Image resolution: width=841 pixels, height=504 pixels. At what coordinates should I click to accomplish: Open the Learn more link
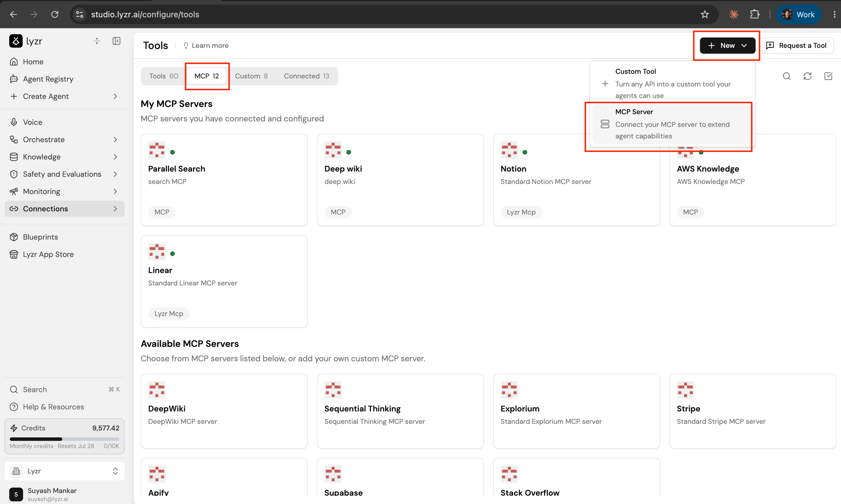click(x=206, y=46)
